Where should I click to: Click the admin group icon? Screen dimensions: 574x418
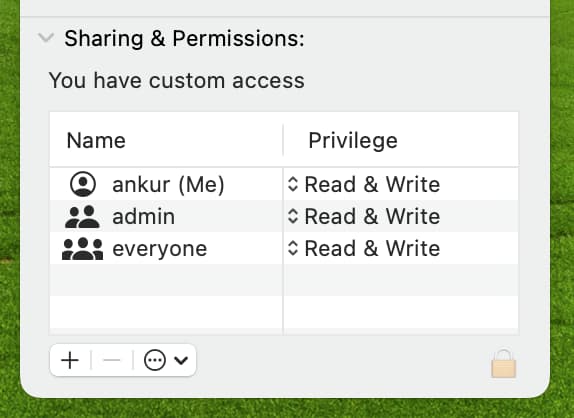pos(82,217)
